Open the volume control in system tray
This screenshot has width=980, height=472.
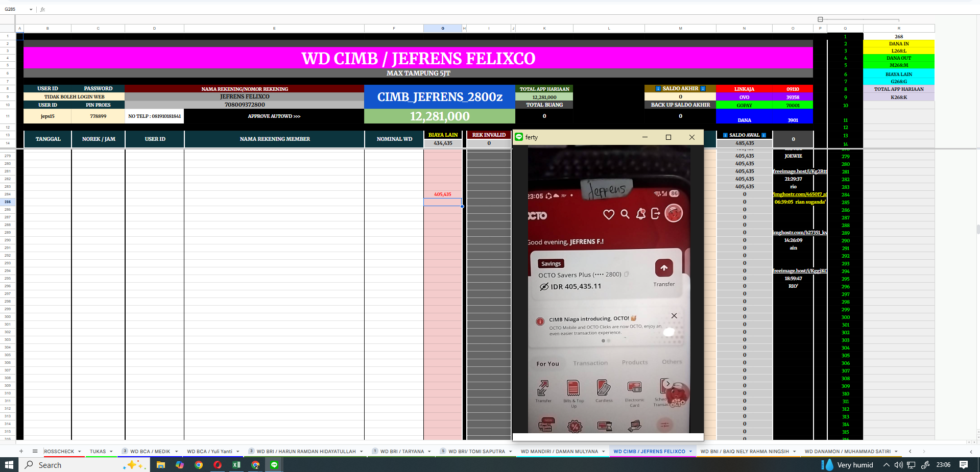[x=899, y=465]
